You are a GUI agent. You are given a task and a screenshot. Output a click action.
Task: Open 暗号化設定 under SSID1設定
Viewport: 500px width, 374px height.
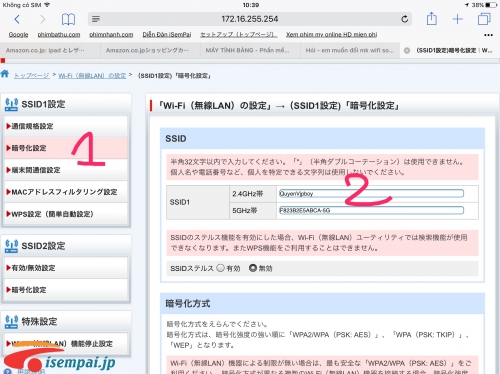[66, 148]
